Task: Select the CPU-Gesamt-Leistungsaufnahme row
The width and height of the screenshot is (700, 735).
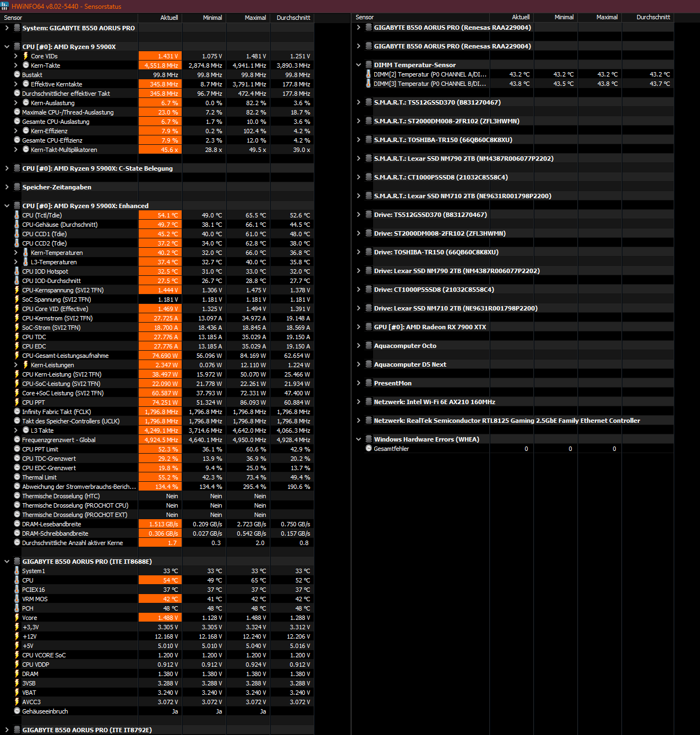Action: pos(157,356)
